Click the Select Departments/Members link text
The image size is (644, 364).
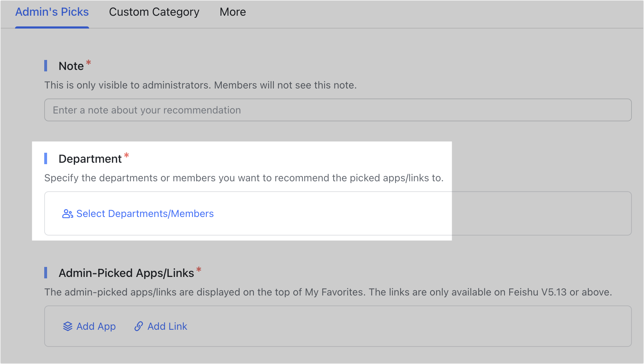pos(145,214)
